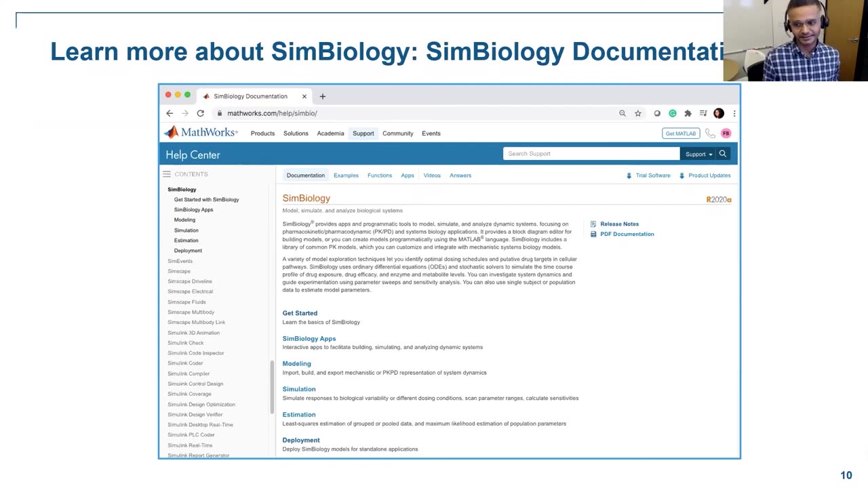Open Simscape Driveline in the contents list

click(x=190, y=281)
